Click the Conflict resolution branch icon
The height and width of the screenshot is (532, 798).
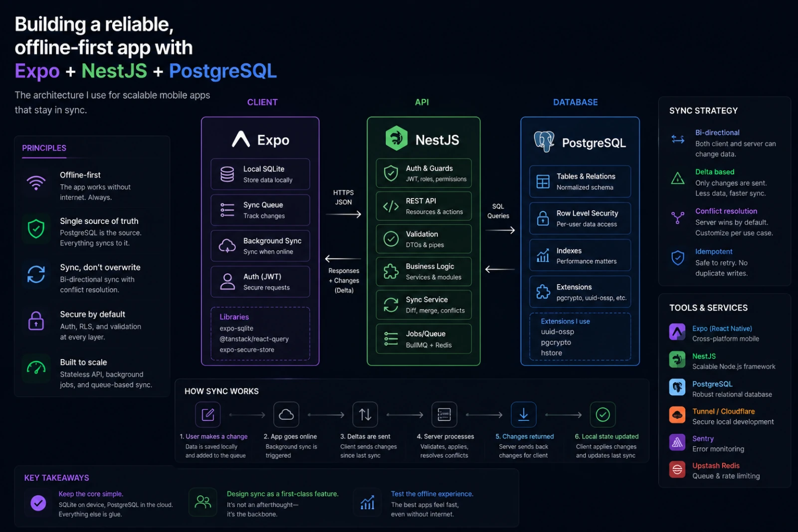(x=678, y=218)
